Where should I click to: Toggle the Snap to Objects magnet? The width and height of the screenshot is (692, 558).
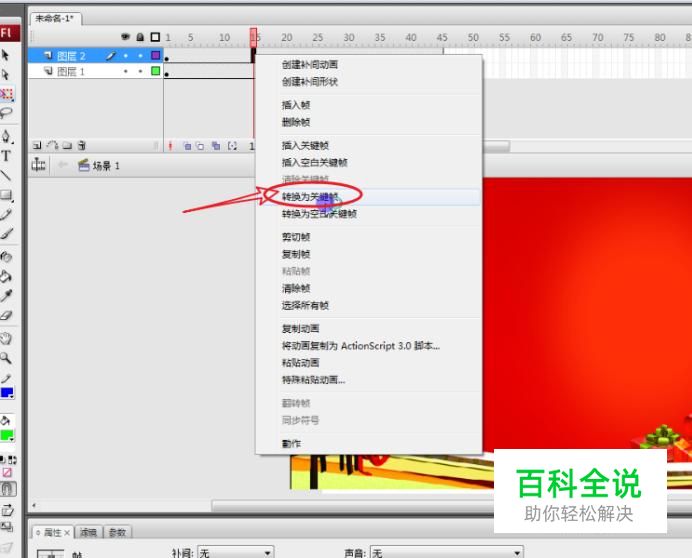point(8,489)
